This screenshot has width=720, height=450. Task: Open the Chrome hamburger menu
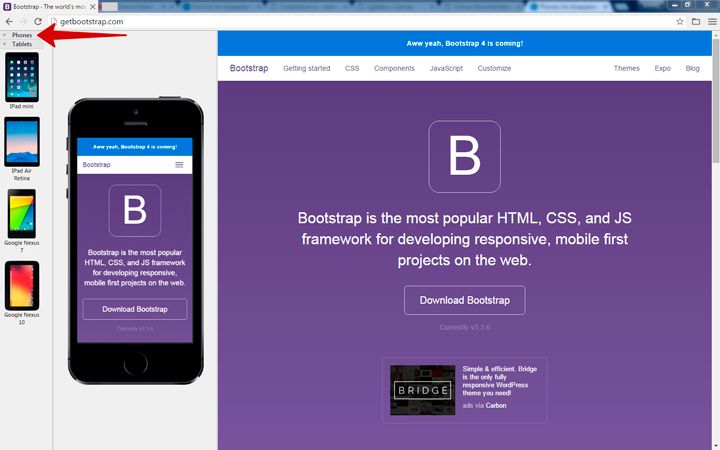point(712,21)
